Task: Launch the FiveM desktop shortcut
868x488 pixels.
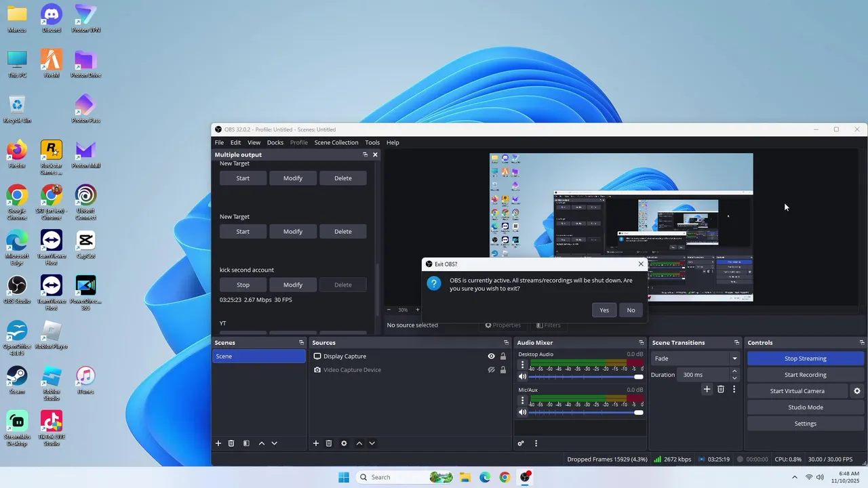Action: coord(51,63)
